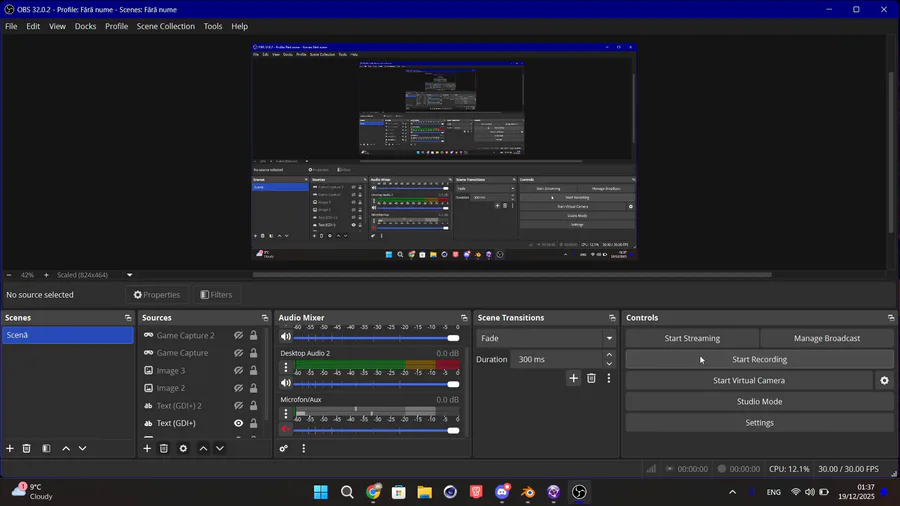This screenshot has width=900, height=506.
Task: Hide the Text (GDI+) source
Action: pyautogui.click(x=238, y=423)
